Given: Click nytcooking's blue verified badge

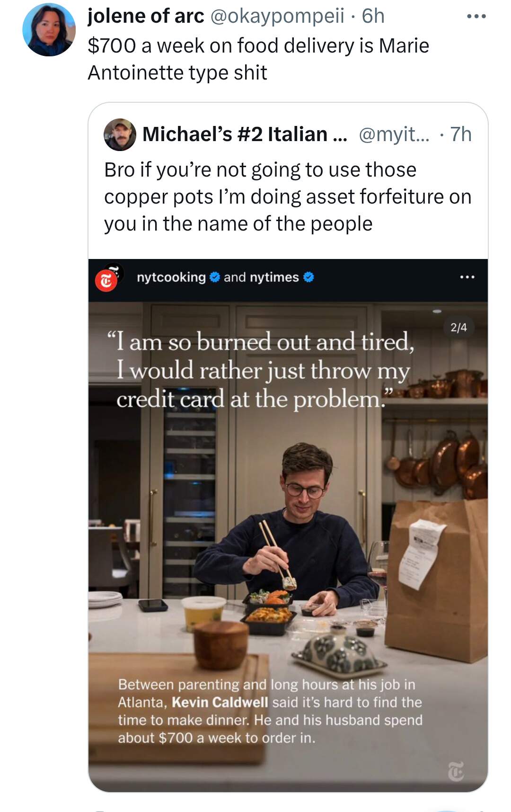Looking at the screenshot, I should [x=214, y=277].
